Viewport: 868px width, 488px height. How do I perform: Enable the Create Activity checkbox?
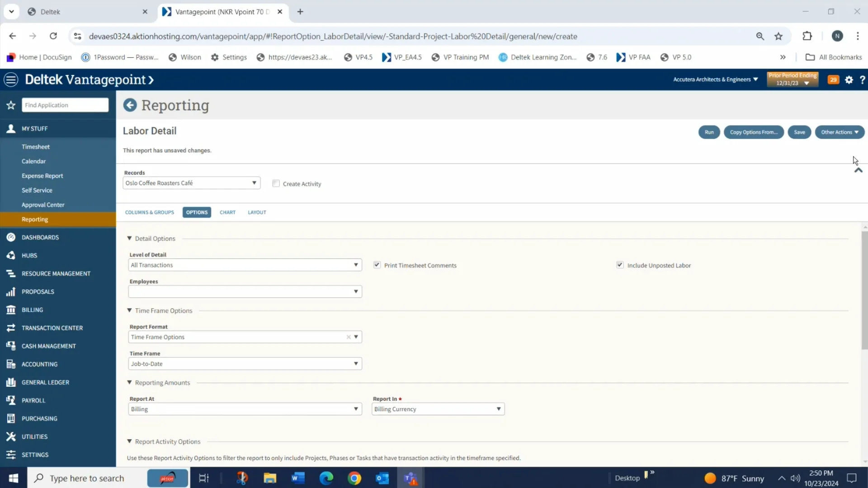click(x=276, y=183)
